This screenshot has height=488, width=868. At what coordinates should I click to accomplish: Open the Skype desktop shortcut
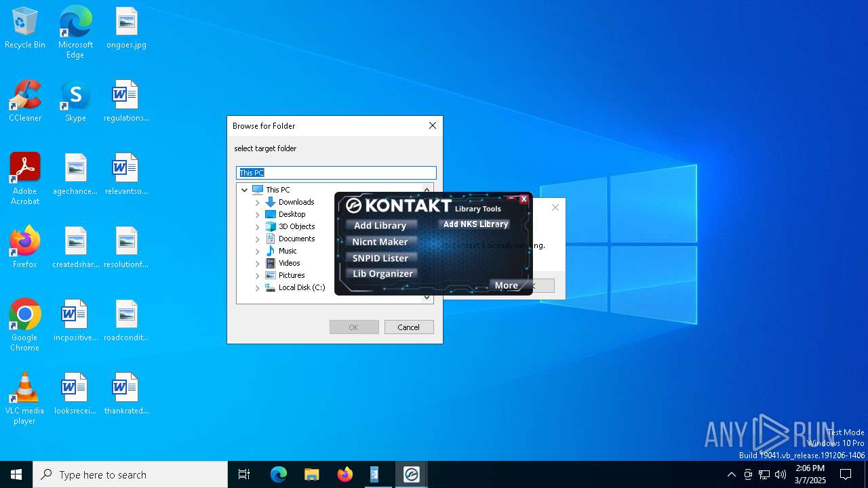[75, 102]
